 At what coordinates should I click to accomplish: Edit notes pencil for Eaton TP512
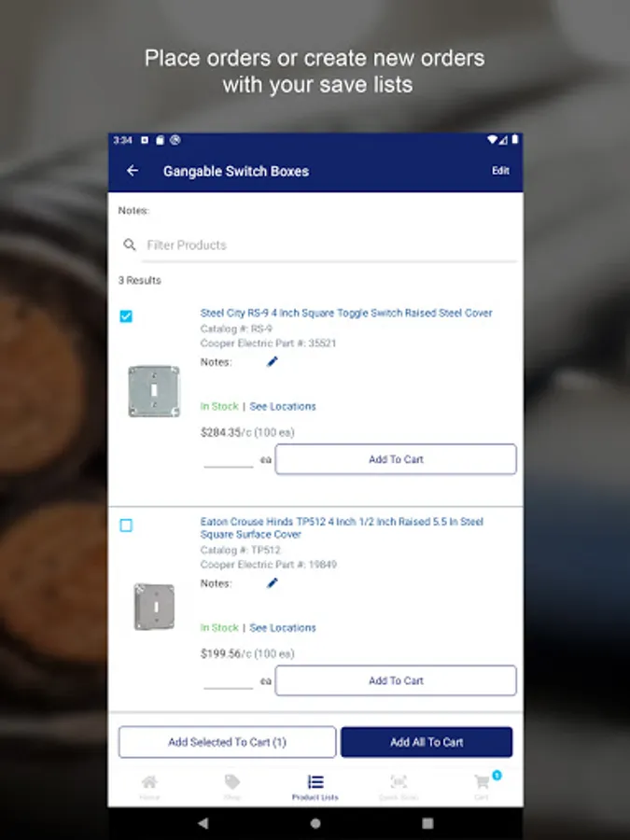(x=273, y=583)
